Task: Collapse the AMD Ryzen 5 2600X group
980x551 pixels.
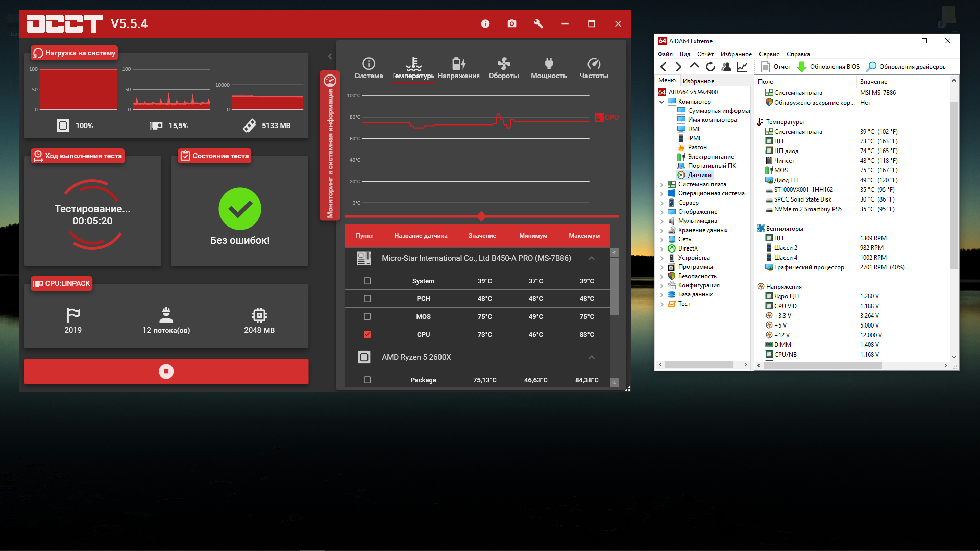Action: [591, 357]
